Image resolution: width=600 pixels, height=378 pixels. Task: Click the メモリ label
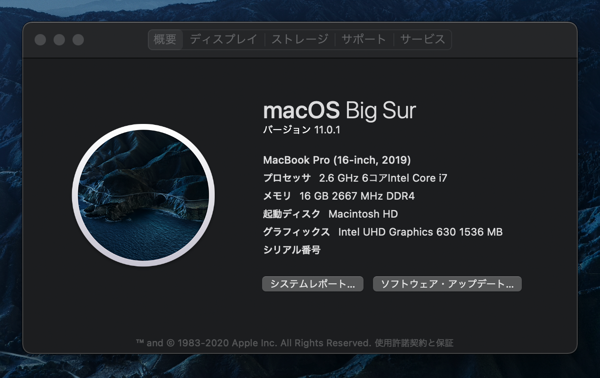pos(277,196)
